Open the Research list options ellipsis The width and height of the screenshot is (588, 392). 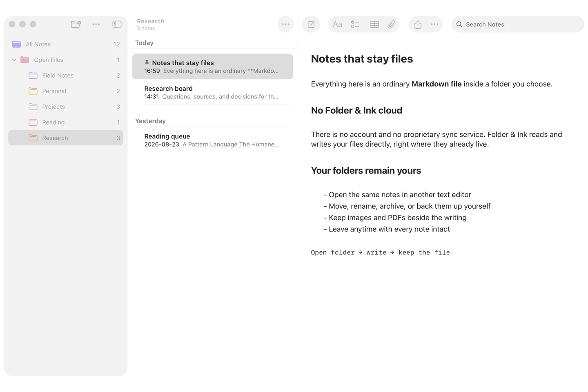point(285,24)
